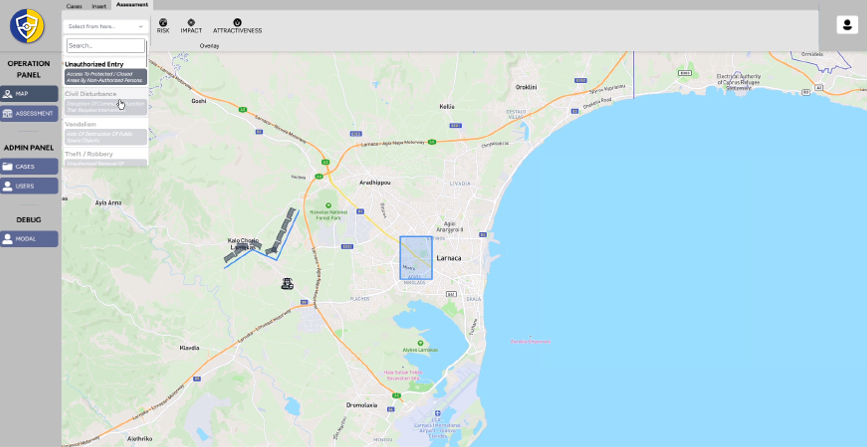Toggle the Impact overlay icon

(191, 22)
